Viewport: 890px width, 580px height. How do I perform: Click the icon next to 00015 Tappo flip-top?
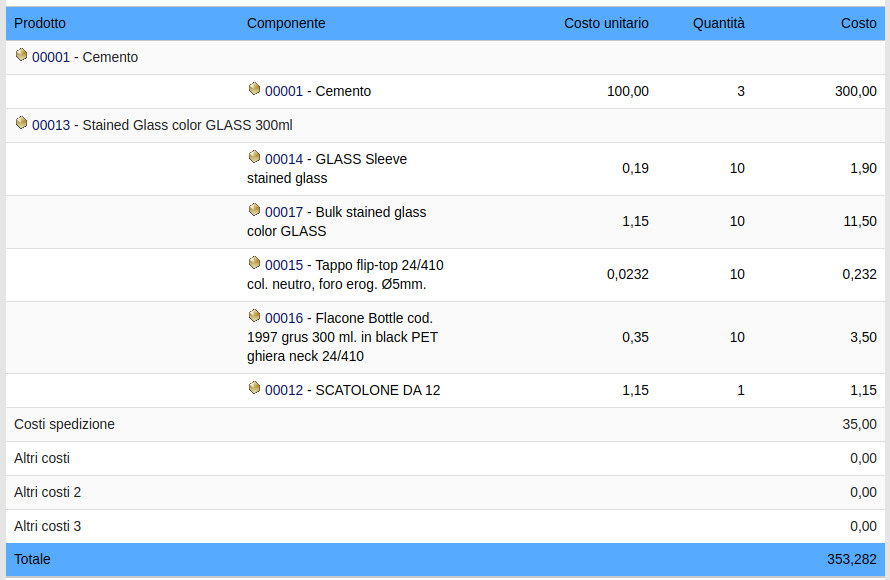point(254,264)
